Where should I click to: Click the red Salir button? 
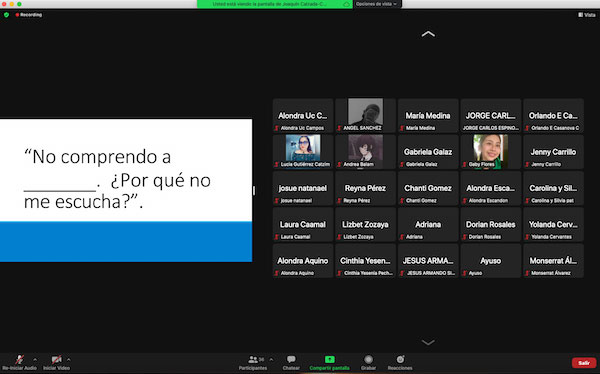584,363
